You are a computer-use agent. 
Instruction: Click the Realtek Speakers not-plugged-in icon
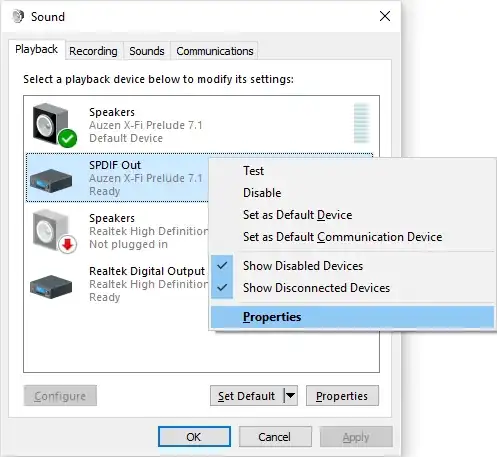tap(54, 231)
